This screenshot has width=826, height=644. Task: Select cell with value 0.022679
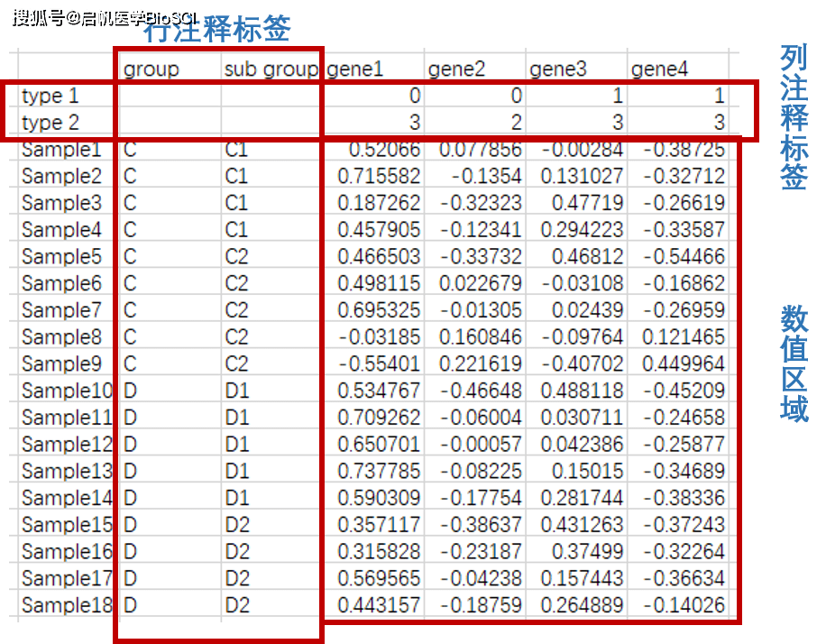[x=481, y=283]
